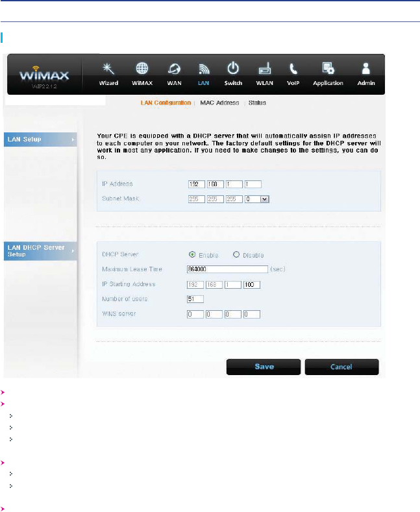Expand the LAN DHCP Server Setup arrow
Screen dimensions: 420x512
tap(73, 250)
